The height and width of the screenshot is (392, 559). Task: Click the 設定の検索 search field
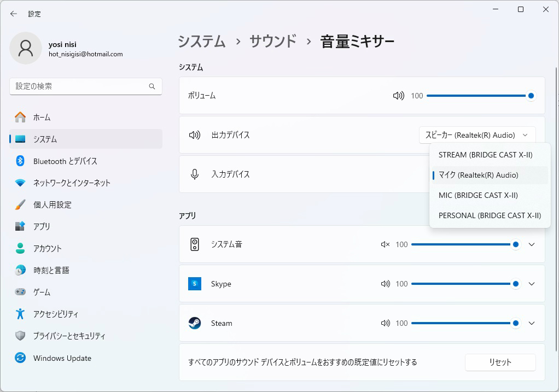[79, 86]
